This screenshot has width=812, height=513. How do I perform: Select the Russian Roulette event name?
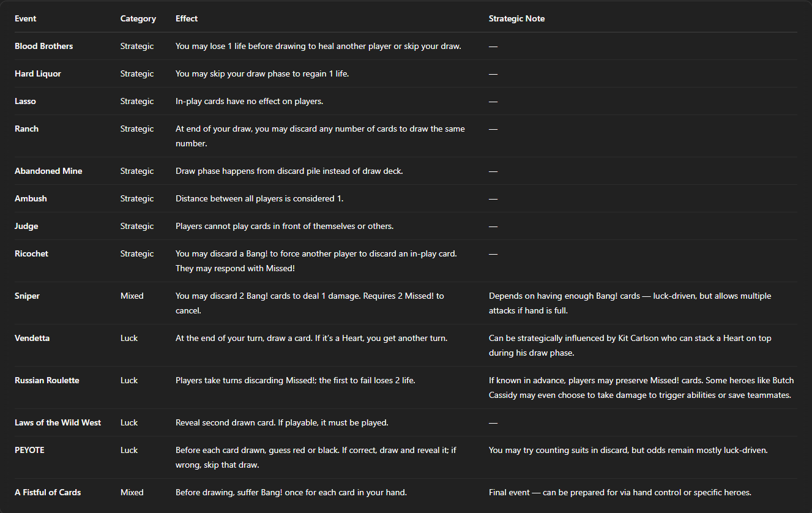(x=47, y=380)
